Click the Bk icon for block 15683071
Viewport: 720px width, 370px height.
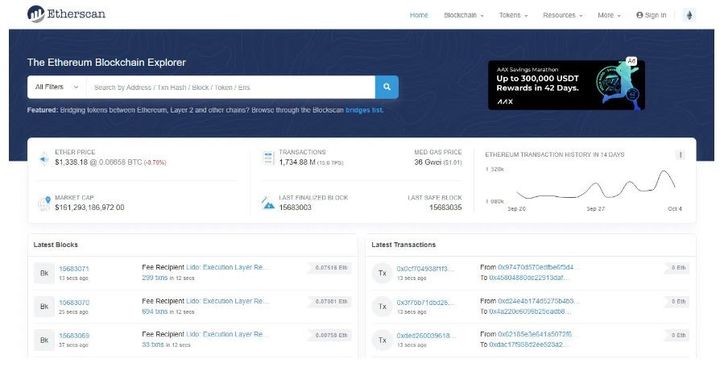(44, 273)
